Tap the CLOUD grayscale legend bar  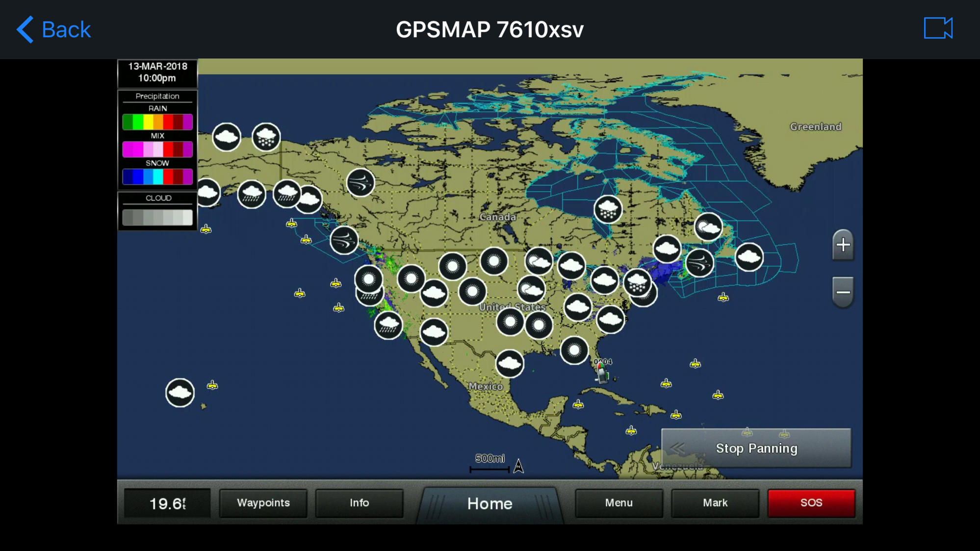(x=157, y=217)
